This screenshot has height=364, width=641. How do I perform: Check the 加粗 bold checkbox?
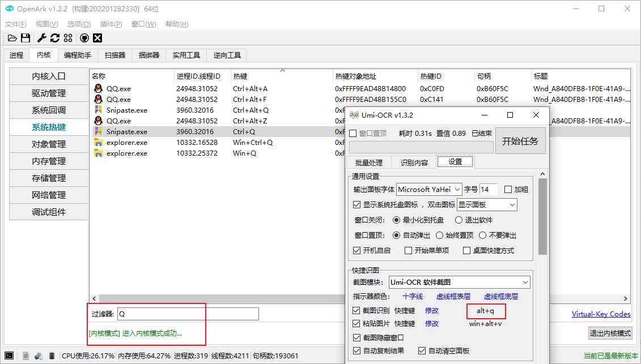click(508, 189)
